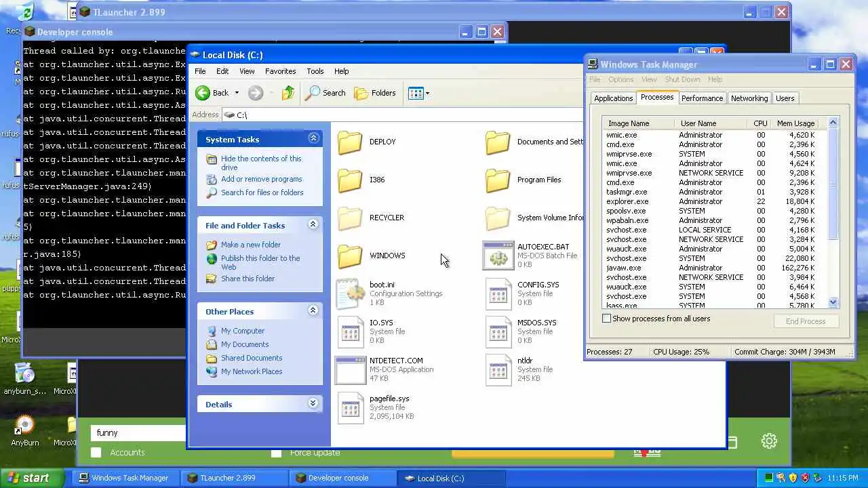Open the Search toolbar button
The image size is (868, 488).
tap(325, 93)
